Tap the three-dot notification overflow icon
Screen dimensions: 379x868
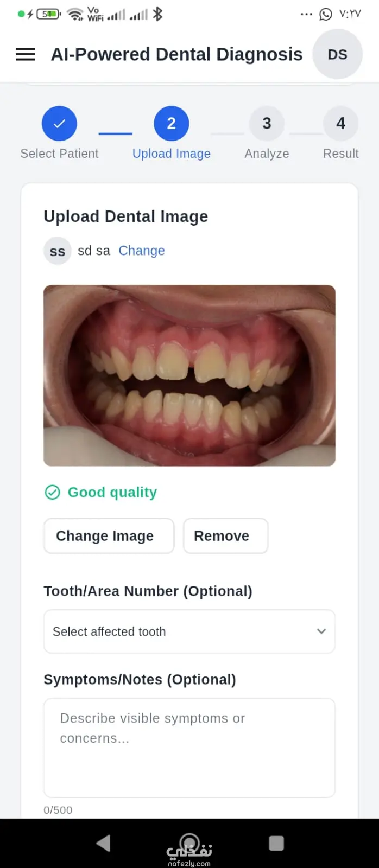[x=306, y=14]
